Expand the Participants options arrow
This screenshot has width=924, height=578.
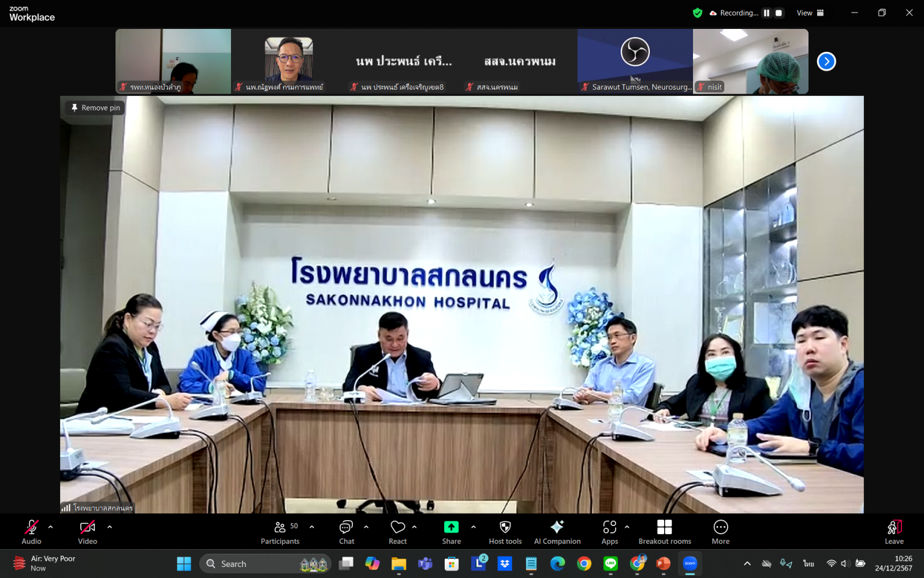pos(312,527)
